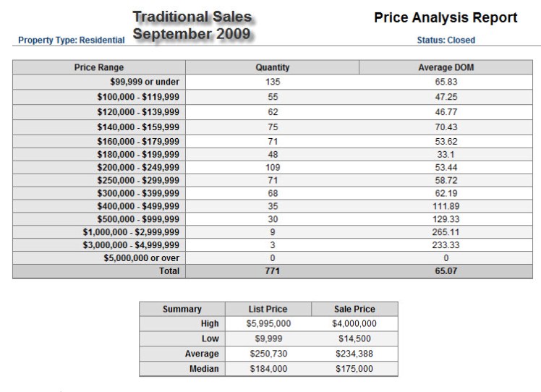Click the Summary table header
This screenshot has width=541, height=392.
tap(182, 309)
